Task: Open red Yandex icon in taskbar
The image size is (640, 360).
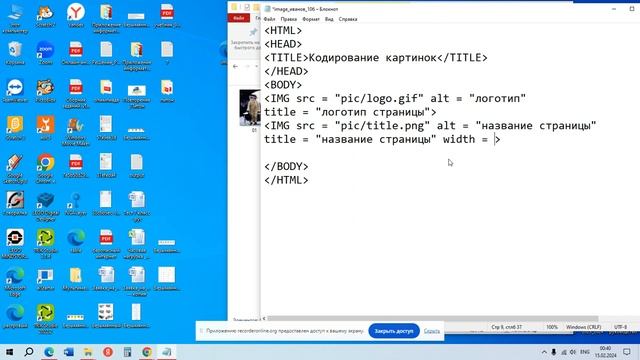Action: pos(108,351)
